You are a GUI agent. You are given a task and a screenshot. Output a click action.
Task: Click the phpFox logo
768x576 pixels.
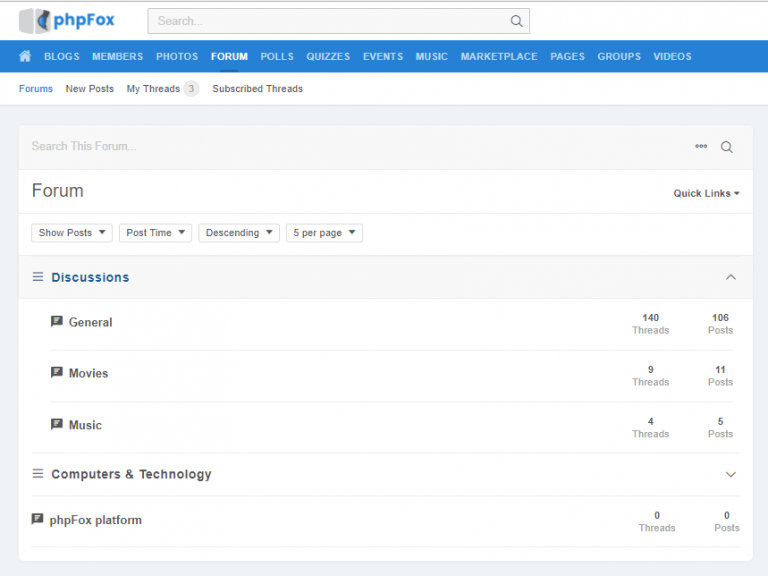point(67,20)
